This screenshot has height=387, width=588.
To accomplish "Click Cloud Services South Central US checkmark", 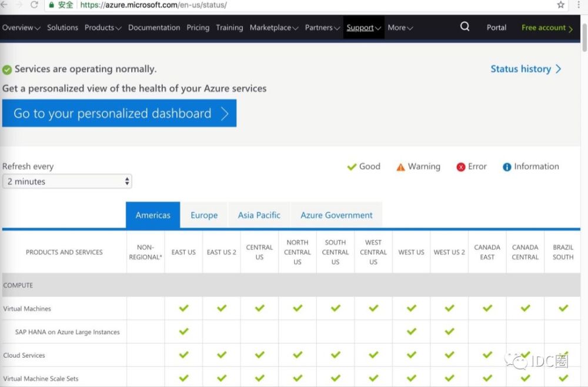I will tap(336, 354).
